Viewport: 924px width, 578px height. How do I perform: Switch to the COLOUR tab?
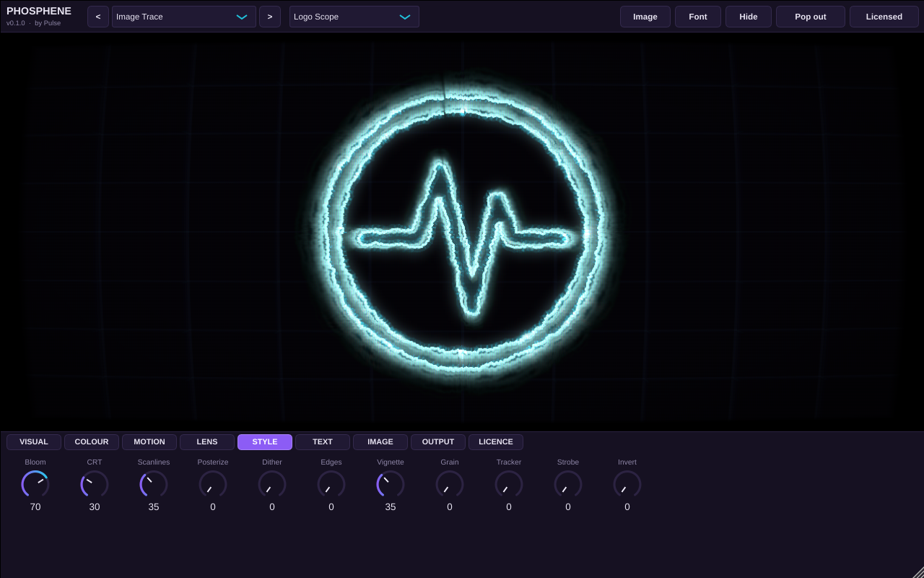[92, 442]
